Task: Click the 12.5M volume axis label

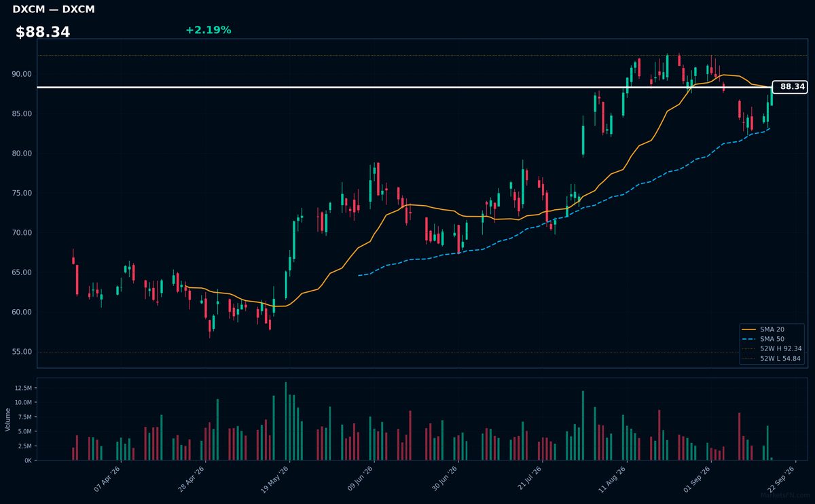Action: [x=22, y=388]
